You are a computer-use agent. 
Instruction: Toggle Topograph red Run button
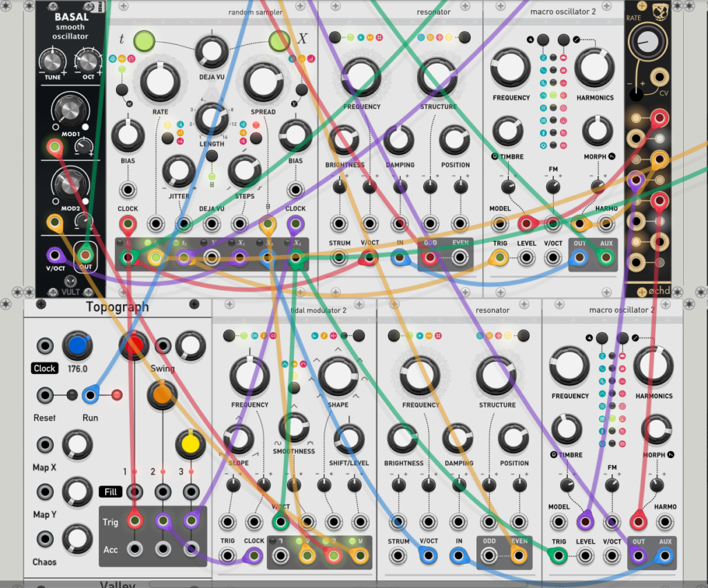click(x=117, y=395)
